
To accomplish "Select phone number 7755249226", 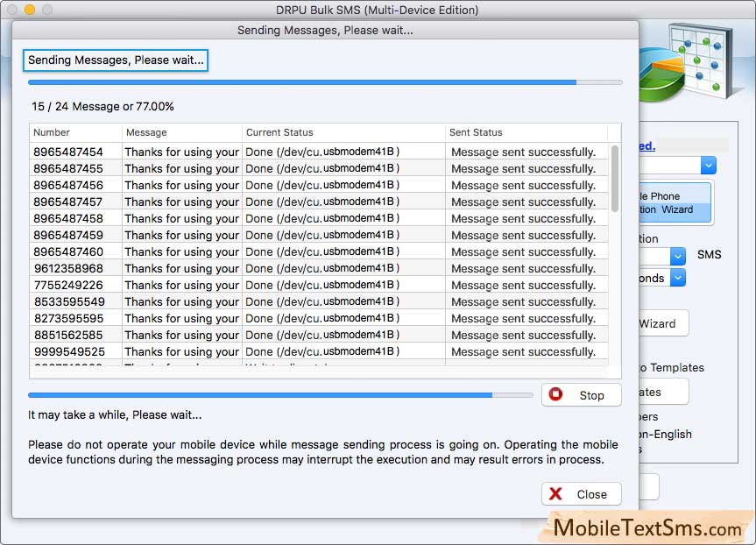I will pos(68,285).
